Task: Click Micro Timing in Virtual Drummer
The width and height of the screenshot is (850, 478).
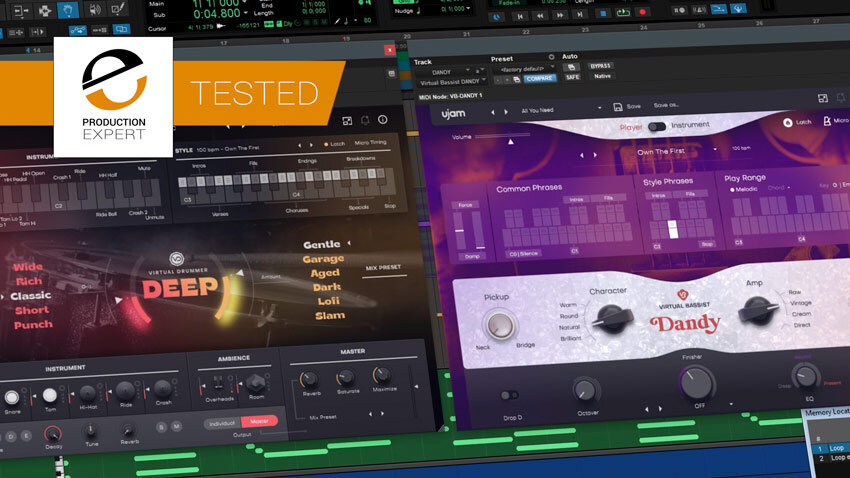Action: click(x=371, y=142)
